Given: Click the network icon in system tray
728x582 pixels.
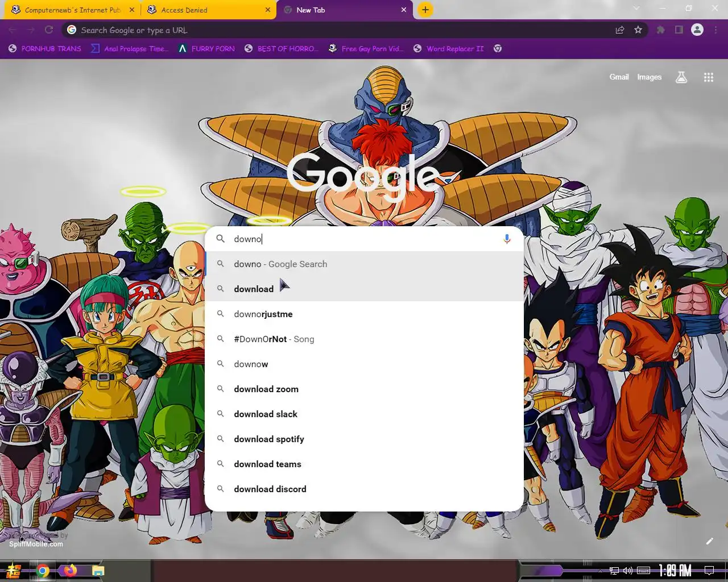Looking at the screenshot, I should 614,571.
